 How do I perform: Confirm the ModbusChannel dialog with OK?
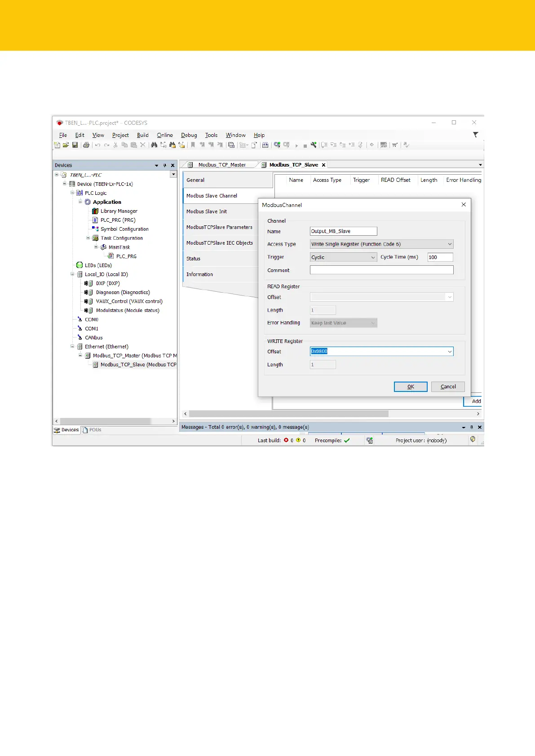click(411, 387)
